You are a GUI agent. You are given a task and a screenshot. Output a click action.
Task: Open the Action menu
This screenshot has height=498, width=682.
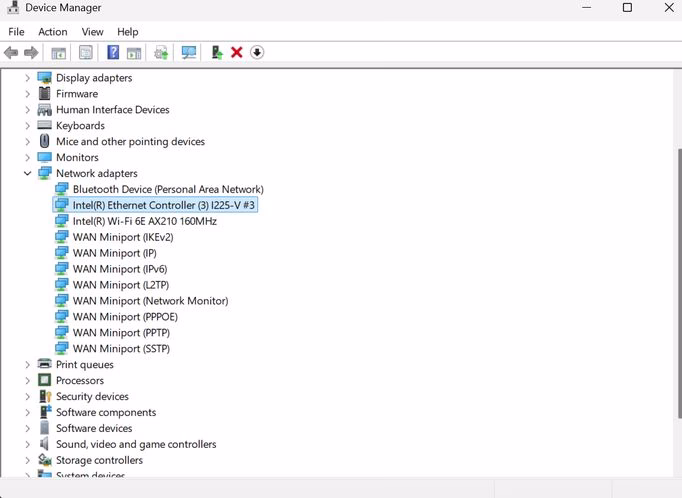(x=53, y=32)
